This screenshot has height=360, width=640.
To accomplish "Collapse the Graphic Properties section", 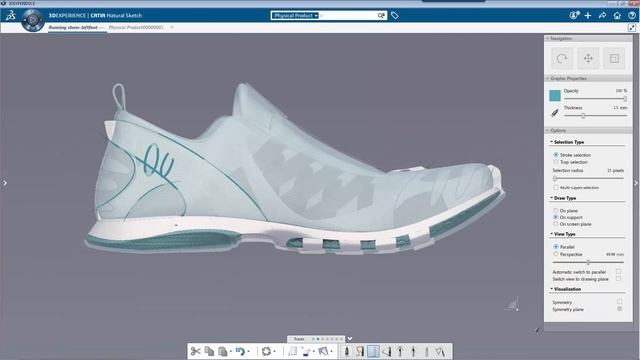I will pos(548,78).
